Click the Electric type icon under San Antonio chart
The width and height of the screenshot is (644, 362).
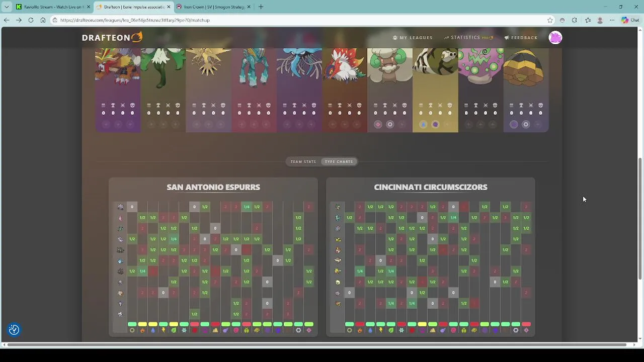point(163,330)
